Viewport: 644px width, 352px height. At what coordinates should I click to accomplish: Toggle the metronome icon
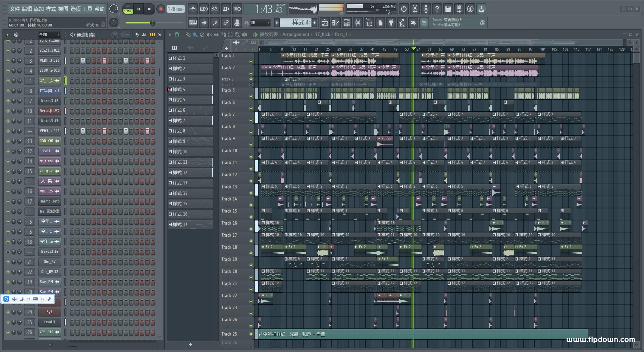click(193, 9)
